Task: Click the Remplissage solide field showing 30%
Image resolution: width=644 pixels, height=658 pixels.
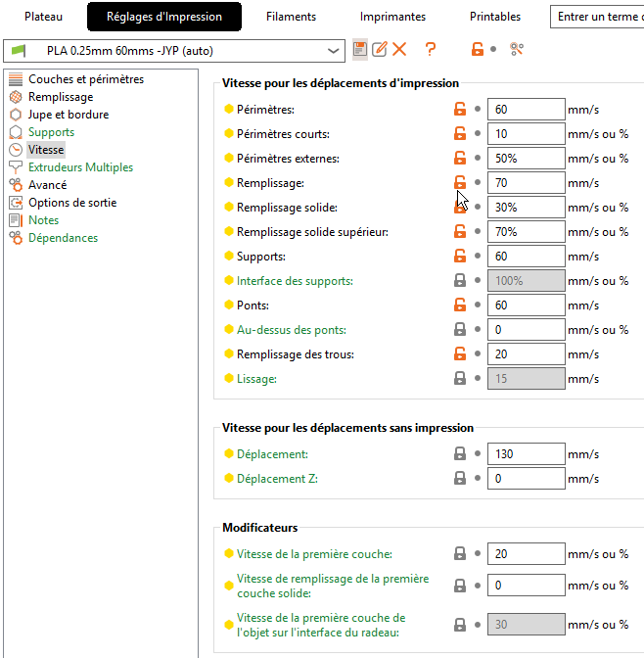Action: point(527,208)
